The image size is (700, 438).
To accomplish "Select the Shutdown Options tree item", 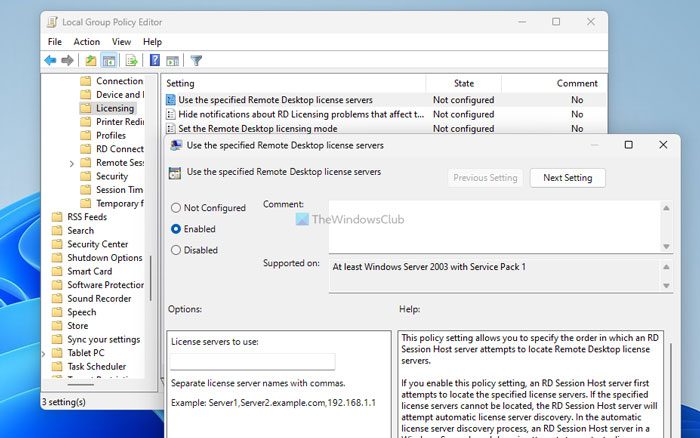I will pyautogui.click(x=104, y=258).
